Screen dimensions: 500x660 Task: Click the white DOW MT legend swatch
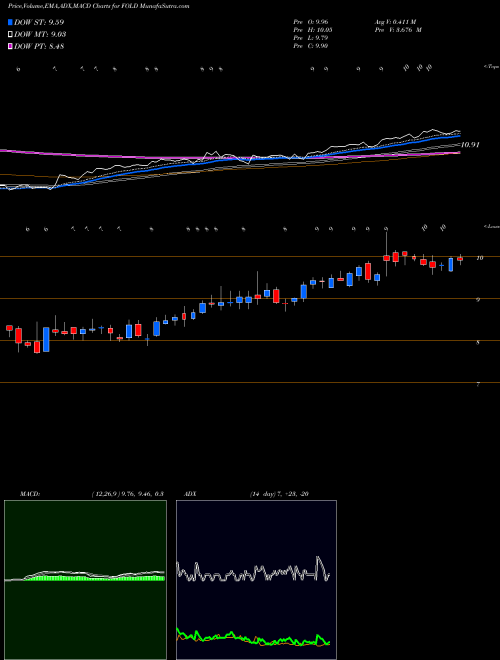point(11,34)
